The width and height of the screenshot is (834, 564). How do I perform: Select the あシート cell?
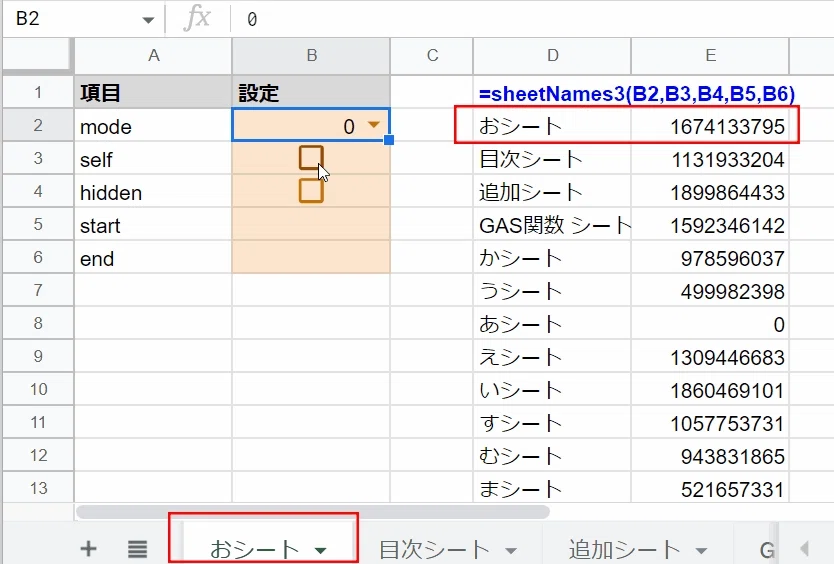pyautogui.click(x=552, y=324)
